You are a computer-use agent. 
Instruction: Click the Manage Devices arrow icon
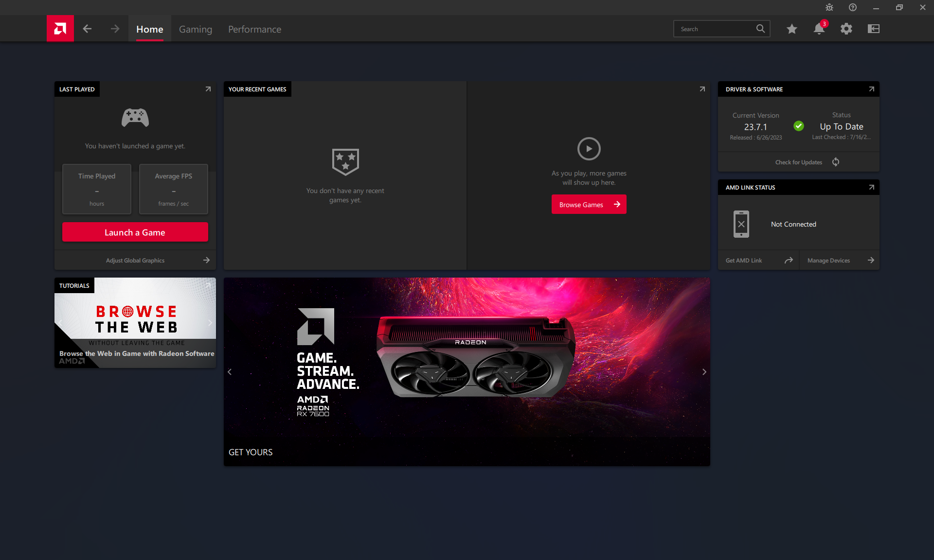pyautogui.click(x=871, y=260)
